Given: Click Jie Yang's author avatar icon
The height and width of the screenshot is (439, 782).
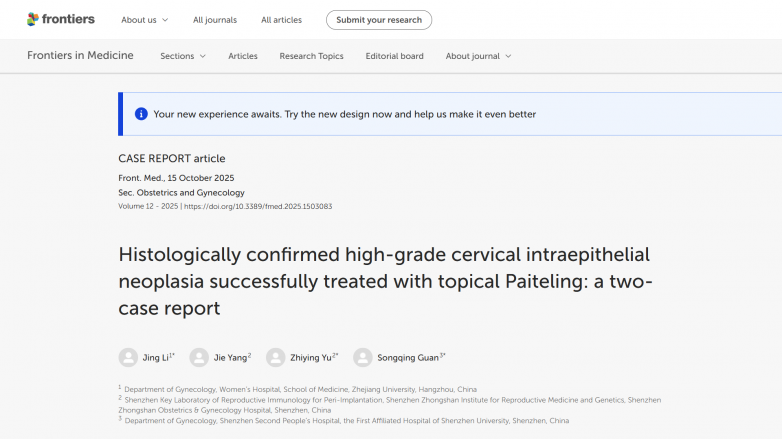Looking at the screenshot, I should tap(199, 357).
